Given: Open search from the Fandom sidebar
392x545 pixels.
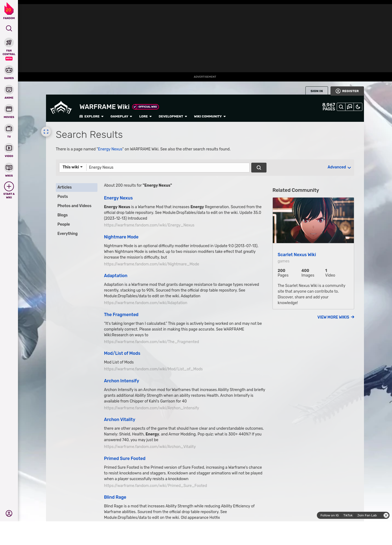Looking at the screenshot, I should (9, 28).
